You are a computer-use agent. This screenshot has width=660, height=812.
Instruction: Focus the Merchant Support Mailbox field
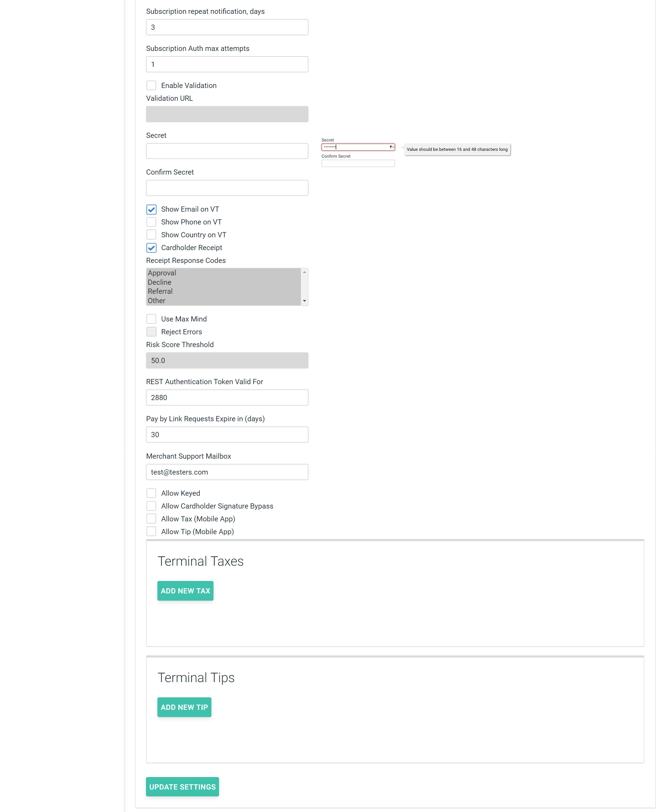(x=227, y=472)
